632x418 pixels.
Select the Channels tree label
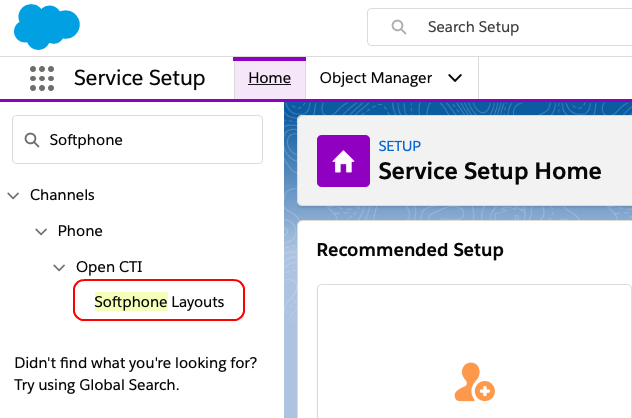click(x=62, y=195)
